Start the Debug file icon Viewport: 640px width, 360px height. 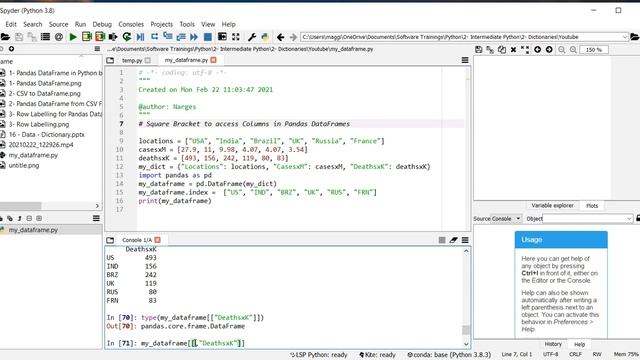click(140, 37)
